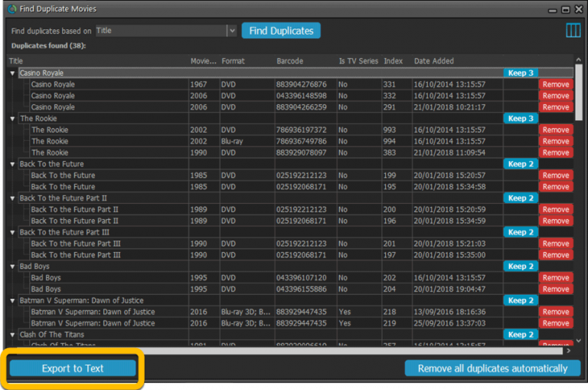The height and width of the screenshot is (390, 588).
Task: Remove Back To the Future index 199
Action: pos(556,175)
